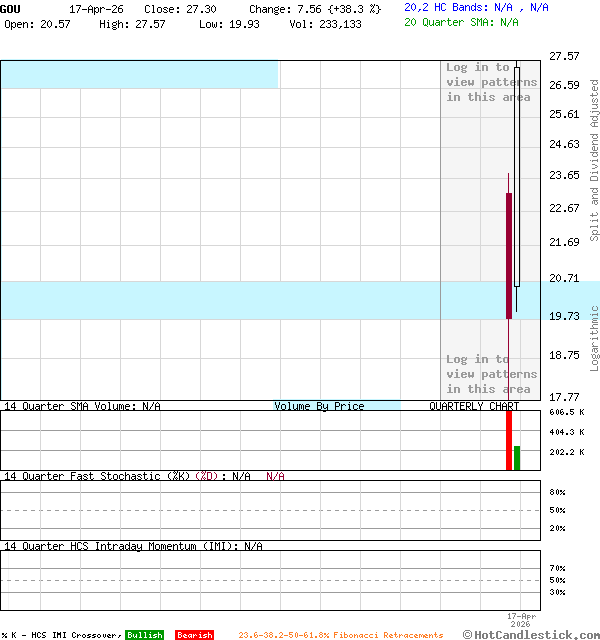Open the HotCandlestick.com copyright link
This screenshot has width=600, height=640.
pyautogui.click(x=531, y=634)
